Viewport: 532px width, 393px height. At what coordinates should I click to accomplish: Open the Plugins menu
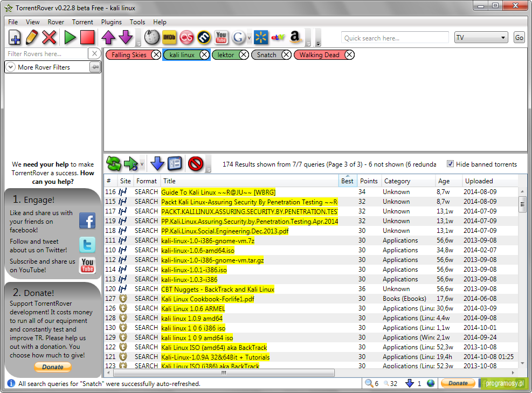pos(111,22)
